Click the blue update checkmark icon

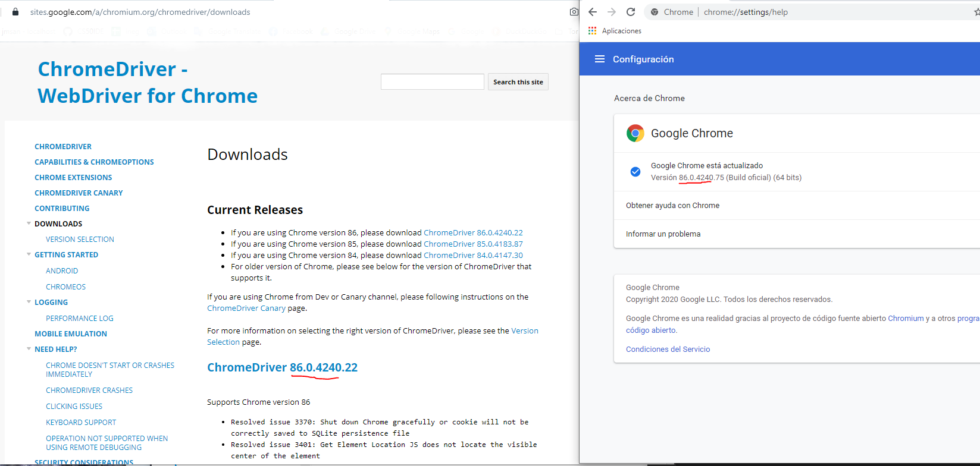coord(635,172)
